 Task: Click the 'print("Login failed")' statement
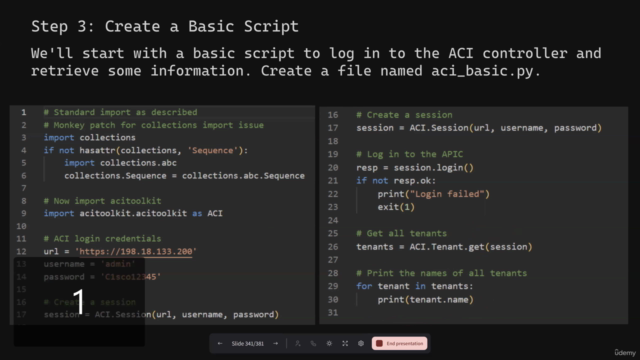tap(433, 194)
